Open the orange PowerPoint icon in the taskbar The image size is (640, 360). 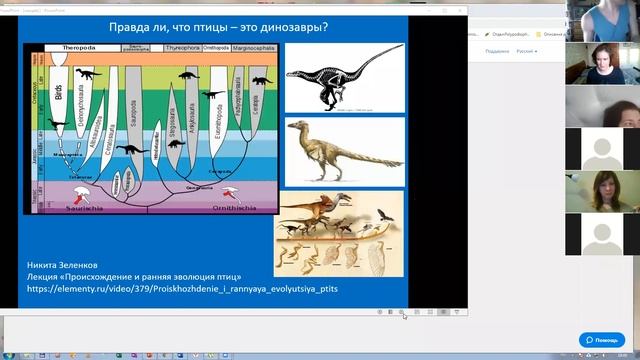(x=149, y=356)
